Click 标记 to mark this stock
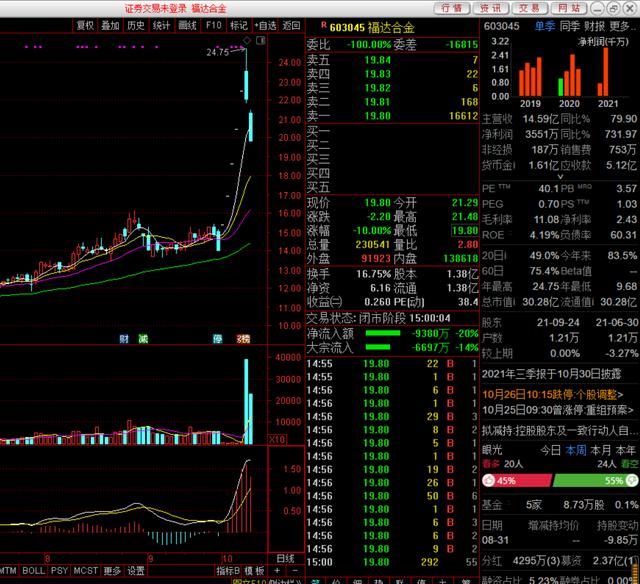Viewport: 640px width, 584px height. click(239, 25)
